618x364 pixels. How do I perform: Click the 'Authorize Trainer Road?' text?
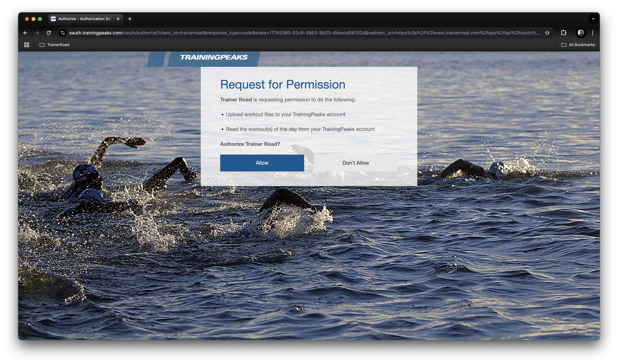coord(250,144)
